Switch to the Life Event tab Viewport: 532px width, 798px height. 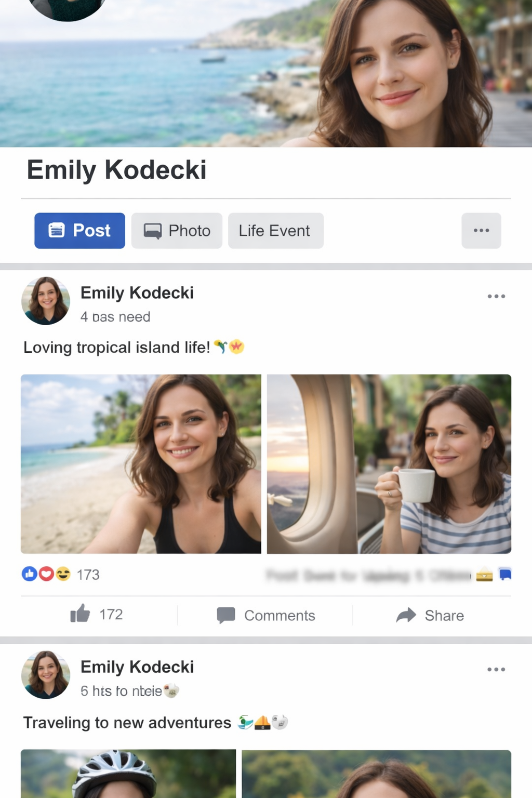click(275, 231)
